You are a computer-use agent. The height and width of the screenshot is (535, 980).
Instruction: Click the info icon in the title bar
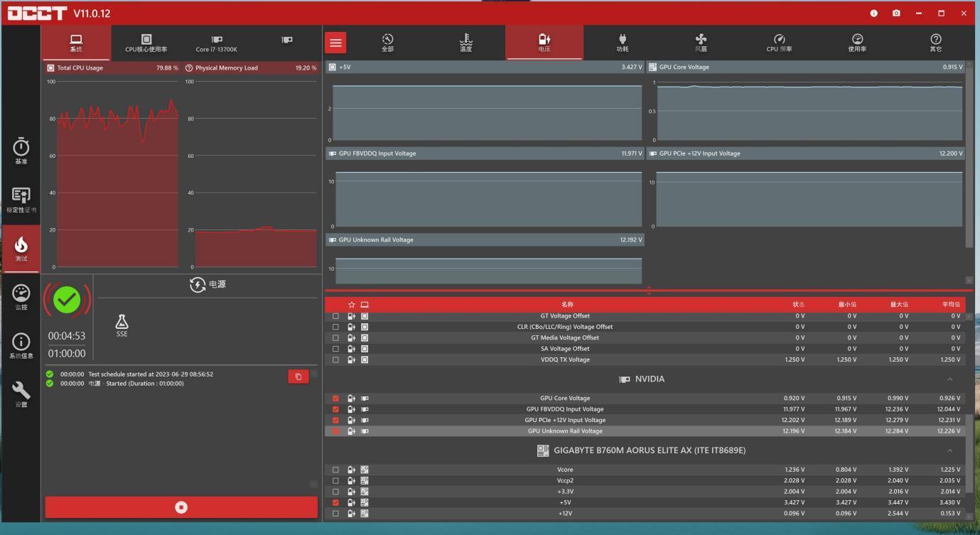click(873, 13)
